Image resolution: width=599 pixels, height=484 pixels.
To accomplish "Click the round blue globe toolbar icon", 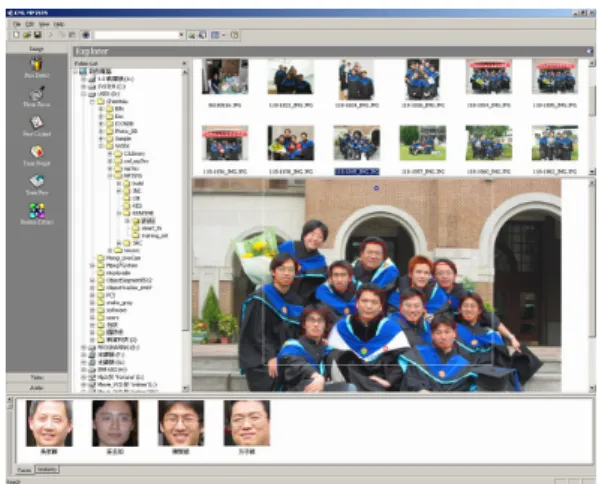I will (86, 35).
